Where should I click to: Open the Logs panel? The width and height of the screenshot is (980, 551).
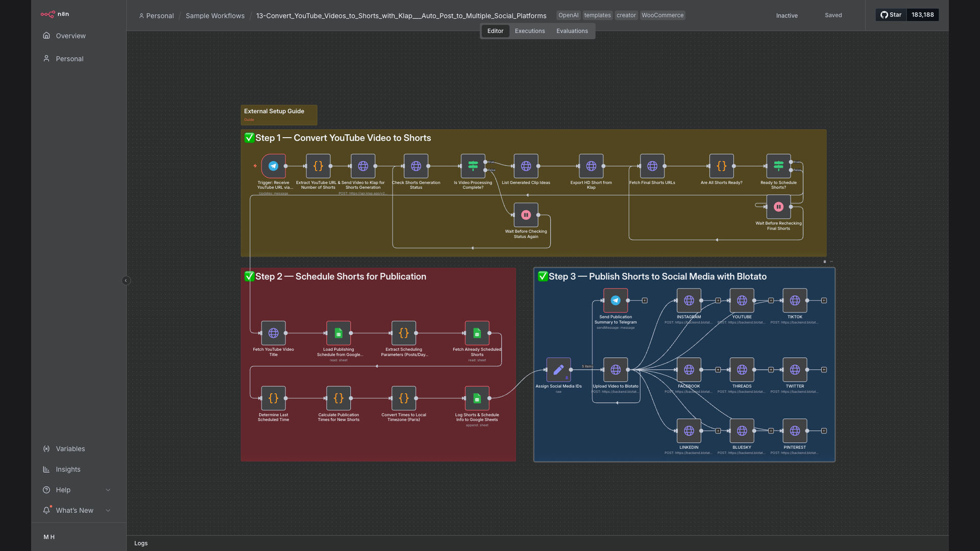[x=141, y=543]
